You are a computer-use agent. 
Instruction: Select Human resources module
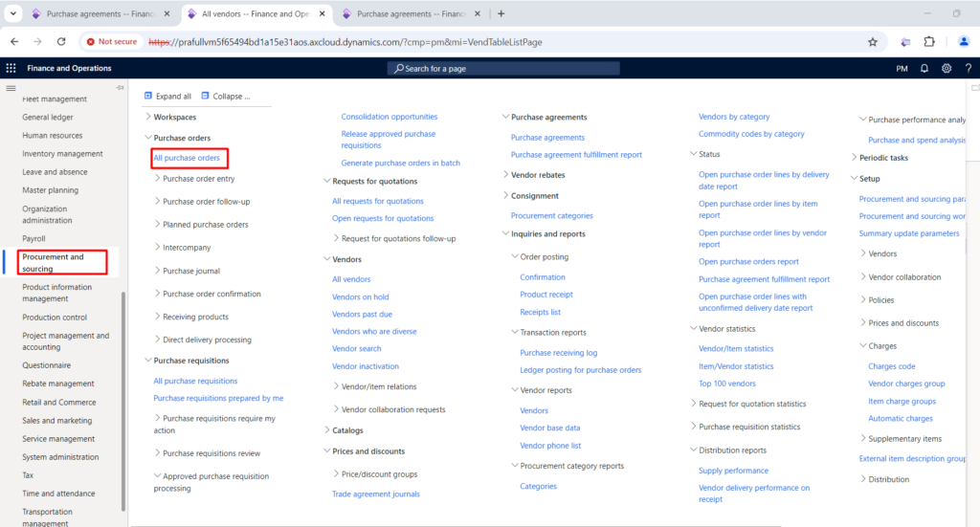pyautogui.click(x=53, y=136)
